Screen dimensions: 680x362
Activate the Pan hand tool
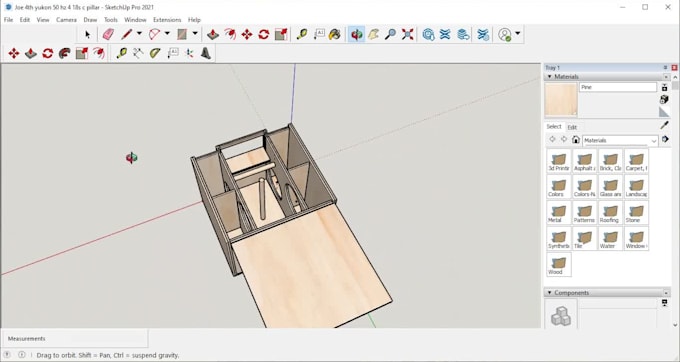click(x=373, y=34)
